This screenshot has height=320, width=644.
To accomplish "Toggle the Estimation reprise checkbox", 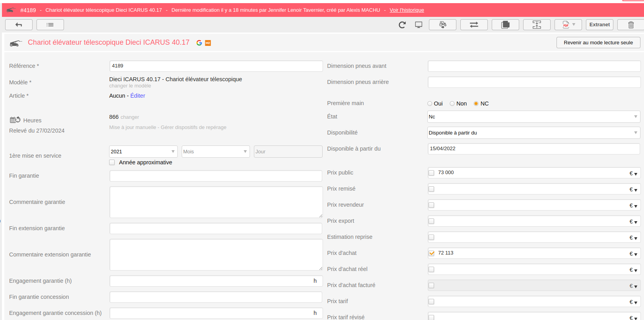I will pyautogui.click(x=432, y=237).
